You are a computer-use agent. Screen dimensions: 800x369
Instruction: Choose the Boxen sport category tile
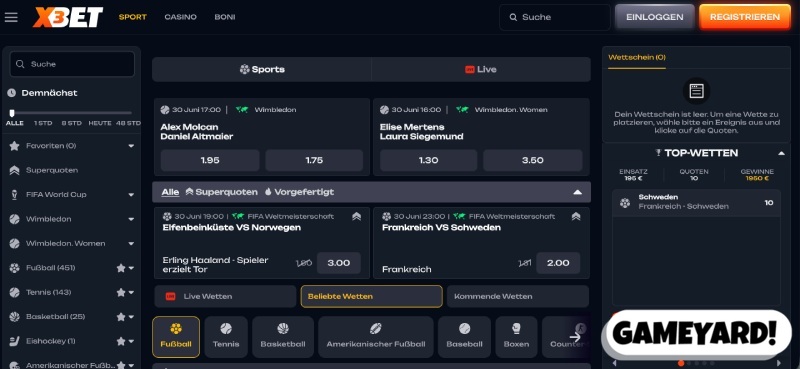(516, 337)
